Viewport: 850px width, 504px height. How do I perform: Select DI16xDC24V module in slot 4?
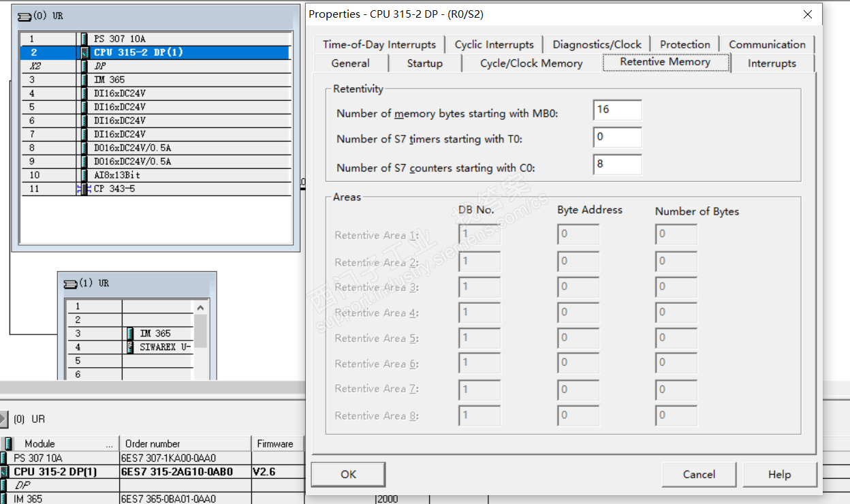pyautogui.click(x=157, y=93)
